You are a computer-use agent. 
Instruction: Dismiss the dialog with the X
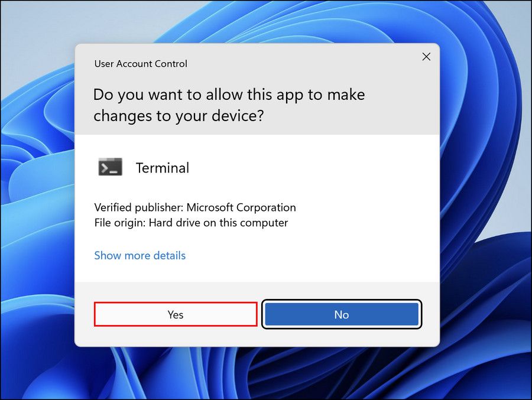click(426, 57)
